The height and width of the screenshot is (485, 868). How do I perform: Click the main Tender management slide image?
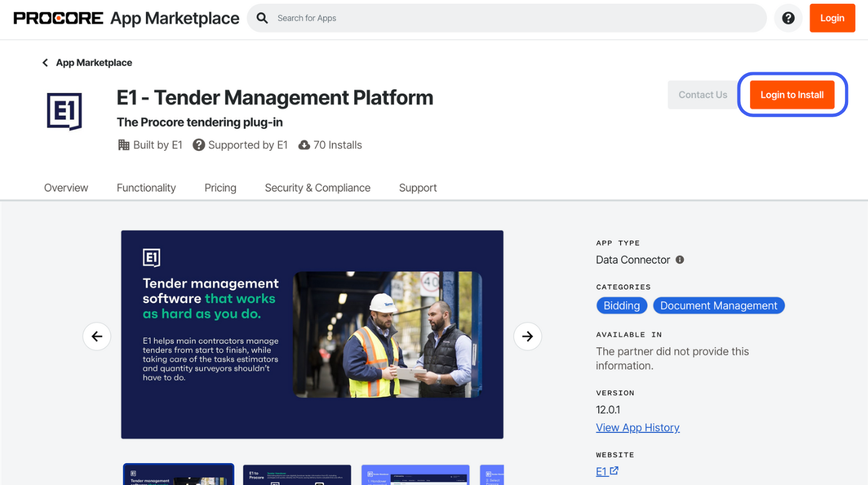click(x=312, y=335)
